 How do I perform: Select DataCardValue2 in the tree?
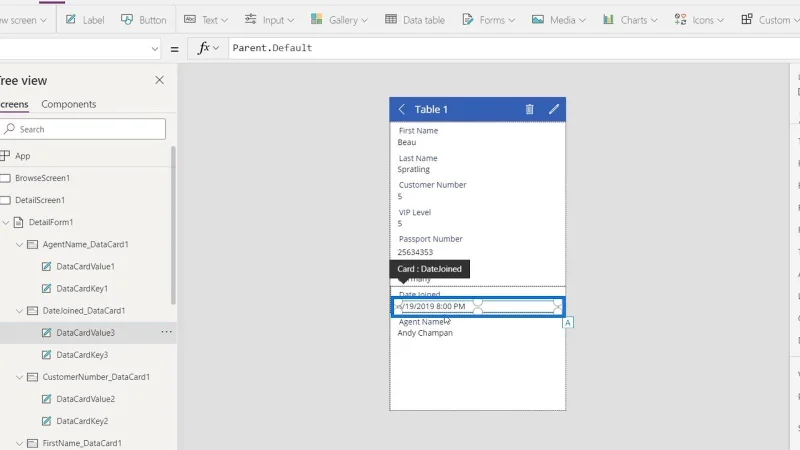pos(85,399)
